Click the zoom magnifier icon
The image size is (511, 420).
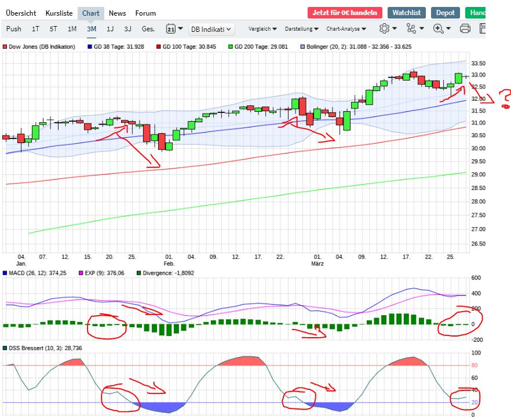point(437,28)
